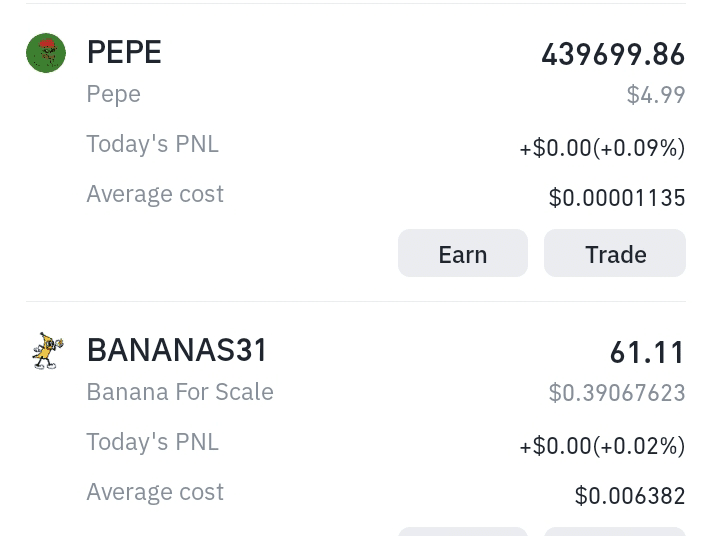This screenshot has height=536, width=716.
Task: Select the BANANAS31 ticker heading
Action: (x=177, y=350)
